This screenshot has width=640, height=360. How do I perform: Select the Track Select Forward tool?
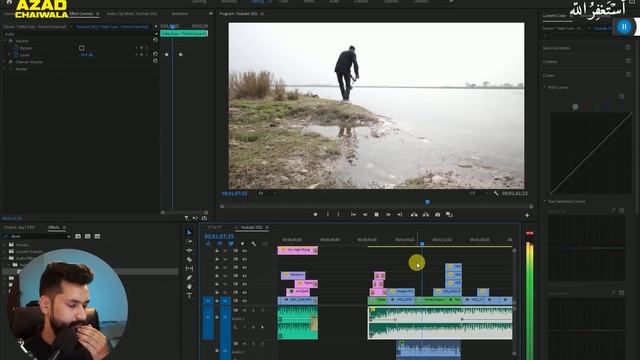click(189, 241)
